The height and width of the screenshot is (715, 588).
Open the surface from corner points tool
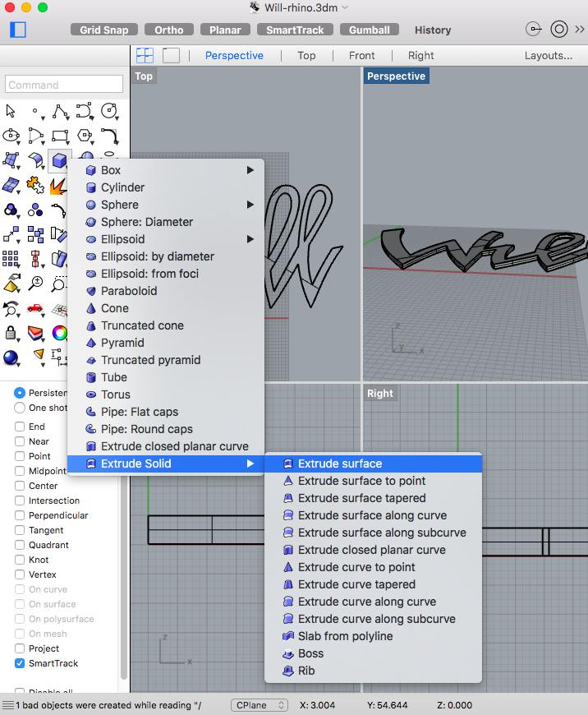pos(11,160)
